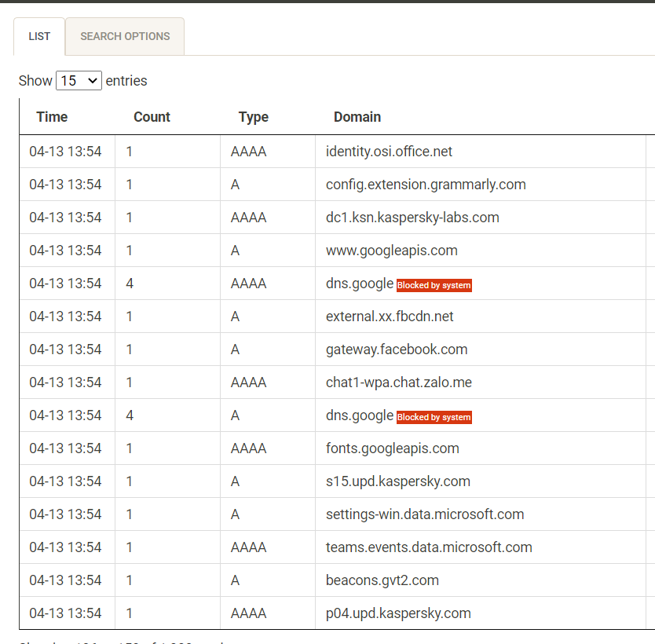Select fonts.googleapis.com domain entry
655x644 pixels.
point(392,448)
